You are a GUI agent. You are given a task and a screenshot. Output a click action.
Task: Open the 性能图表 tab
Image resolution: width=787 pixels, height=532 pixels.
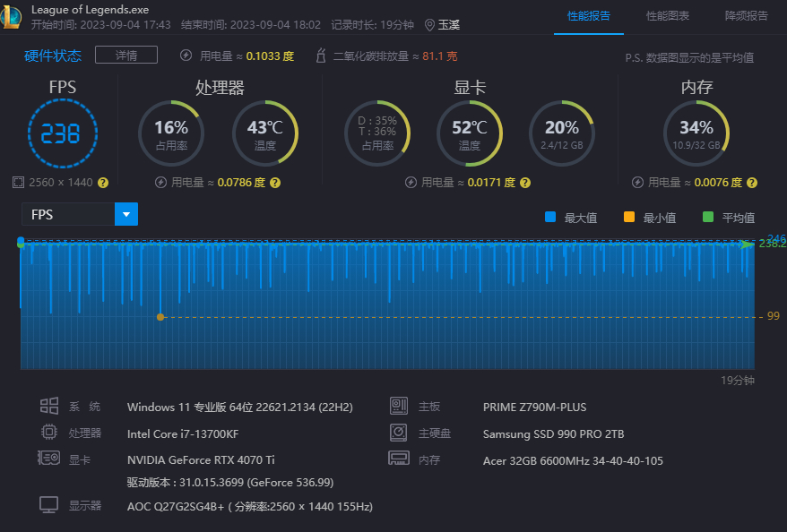click(x=668, y=16)
